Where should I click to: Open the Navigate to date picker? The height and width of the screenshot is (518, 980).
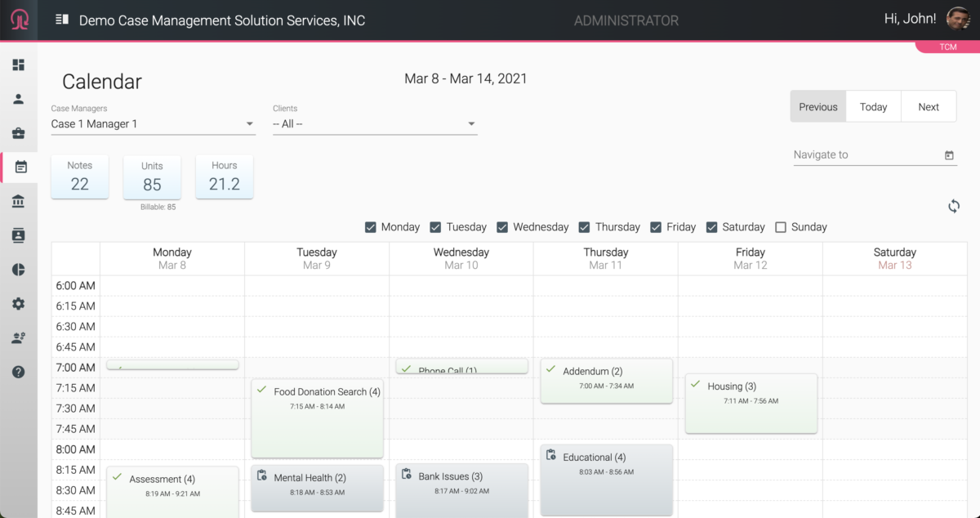(x=949, y=155)
